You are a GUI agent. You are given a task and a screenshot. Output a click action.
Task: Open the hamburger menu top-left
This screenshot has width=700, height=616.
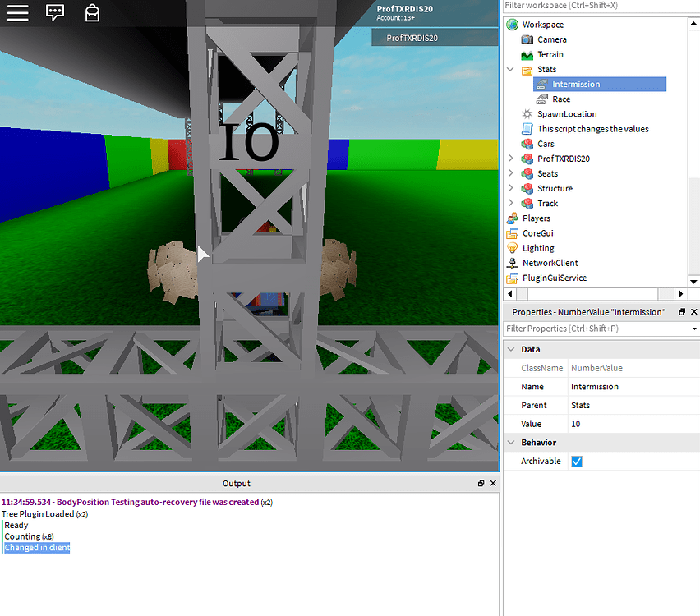pos(17,13)
